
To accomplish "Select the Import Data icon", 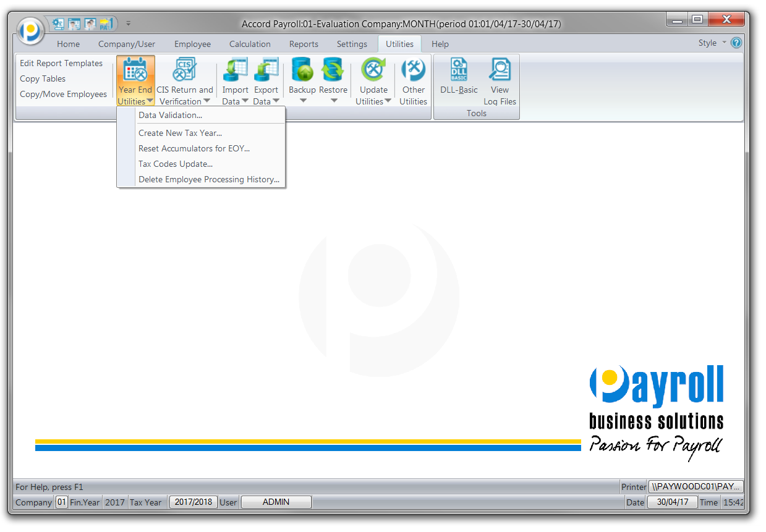I will pyautogui.click(x=235, y=74).
